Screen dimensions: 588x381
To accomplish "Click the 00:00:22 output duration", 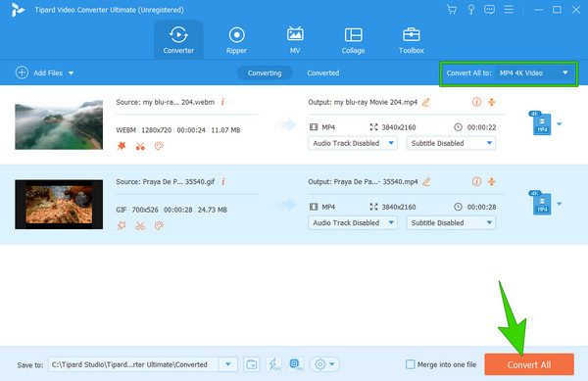I will (481, 127).
